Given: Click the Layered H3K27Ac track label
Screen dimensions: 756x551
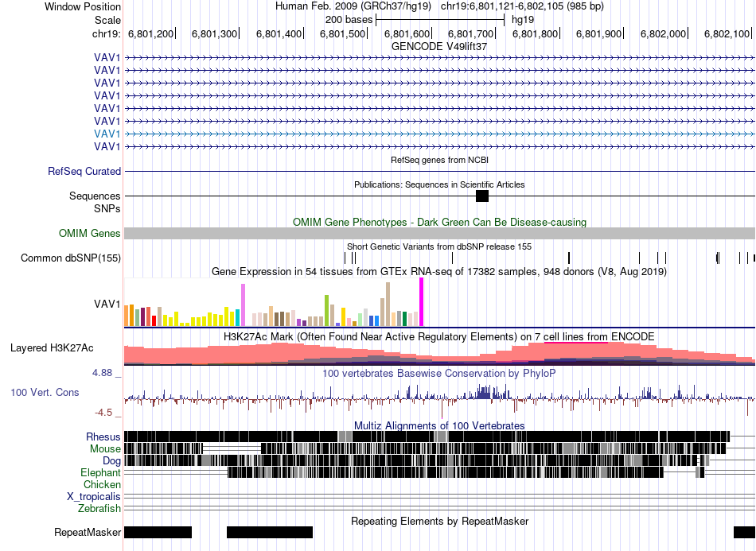Looking at the screenshot, I should coord(52,347).
